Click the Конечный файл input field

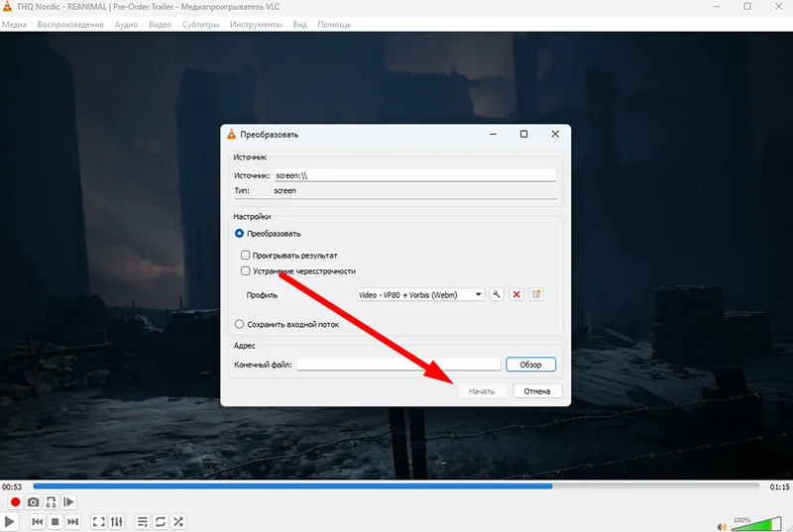(x=398, y=365)
